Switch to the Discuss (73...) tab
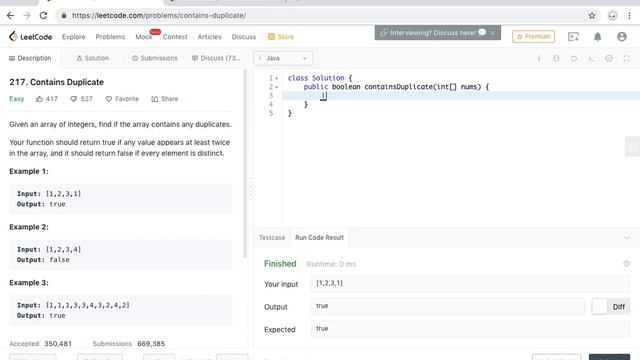 coord(216,58)
